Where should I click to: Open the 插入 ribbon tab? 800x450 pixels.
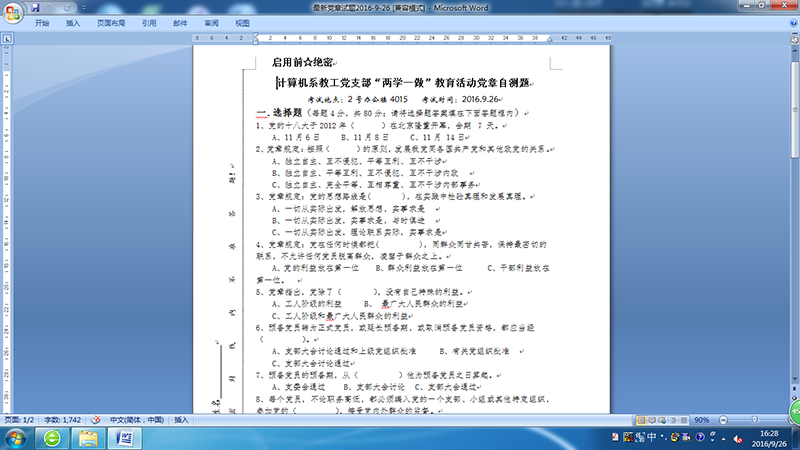73,21
